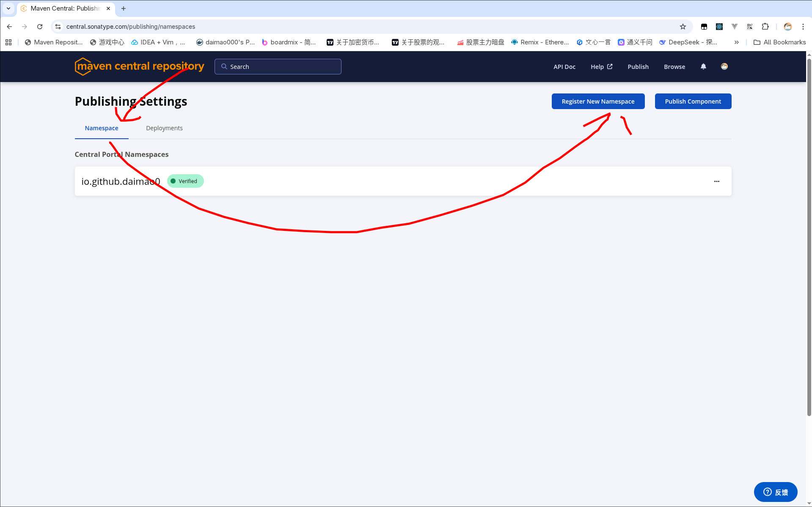Image resolution: width=812 pixels, height=507 pixels.
Task: Go forward in browser history
Action: (x=25, y=27)
